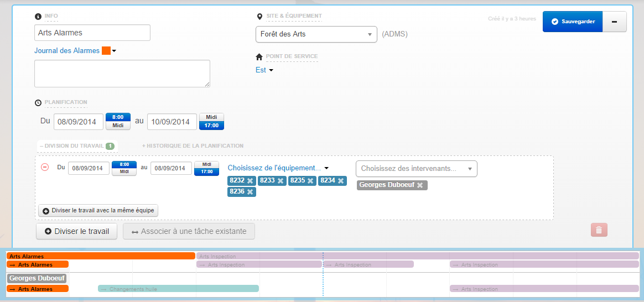
Task: Remove equipment tag 8232
Action: tap(250, 181)
